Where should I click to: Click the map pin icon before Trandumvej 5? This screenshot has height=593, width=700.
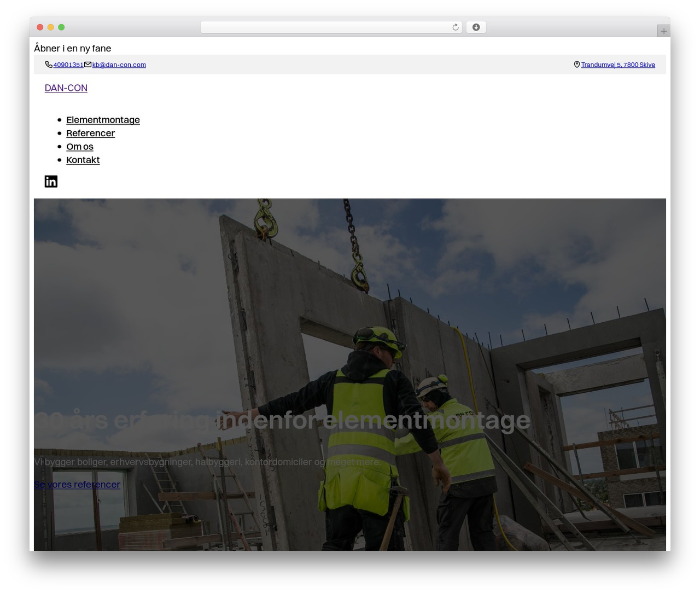pos(576,65)
